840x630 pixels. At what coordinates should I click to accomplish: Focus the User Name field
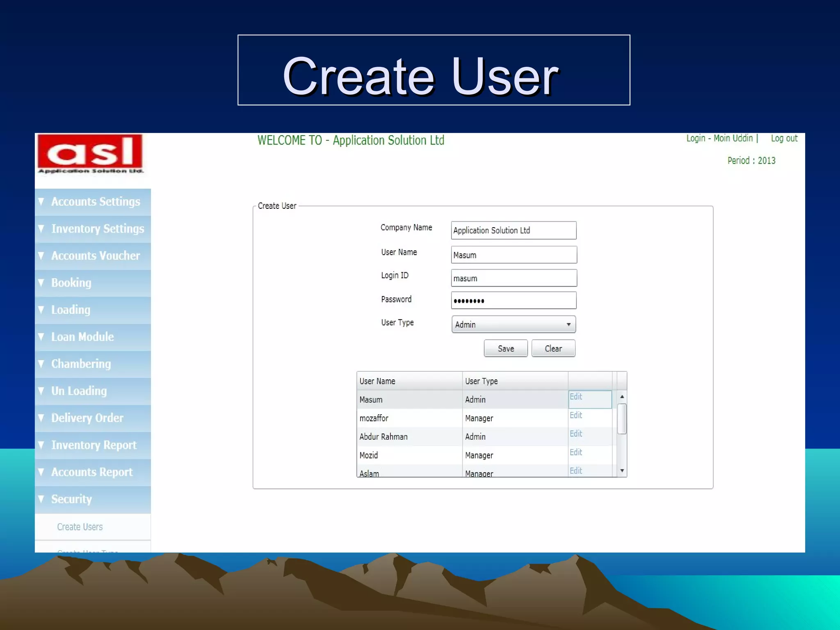click(514, 255)
